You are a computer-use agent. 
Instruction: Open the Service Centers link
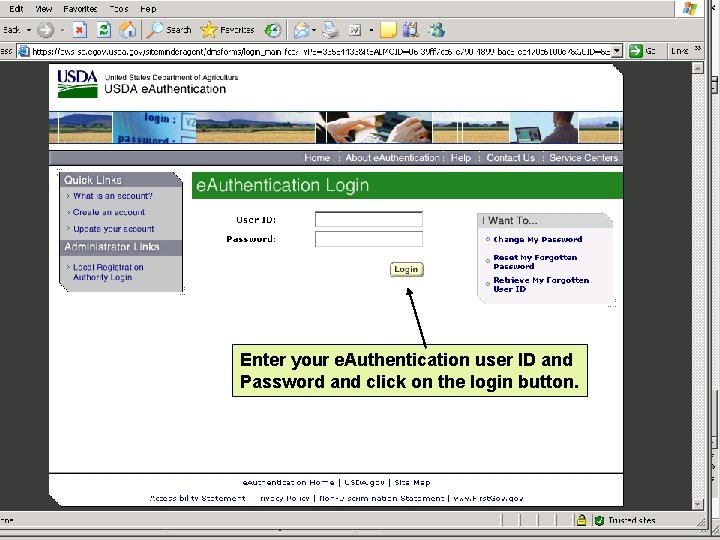tap(584, 158)
